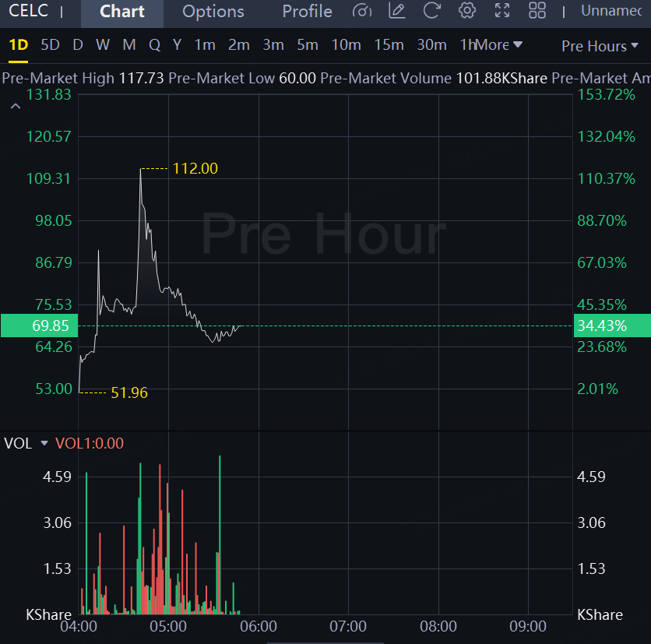Image resolution: width=651 pixels, height=644 pixels.
Task: Click the 51.96 low price marker
Action: (129, 392)
